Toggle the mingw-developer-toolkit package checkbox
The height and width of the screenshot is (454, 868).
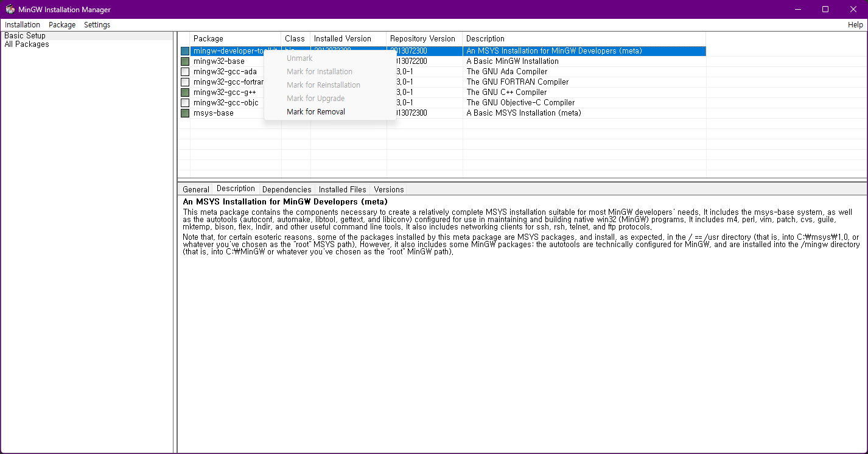(x=185, y=51)
